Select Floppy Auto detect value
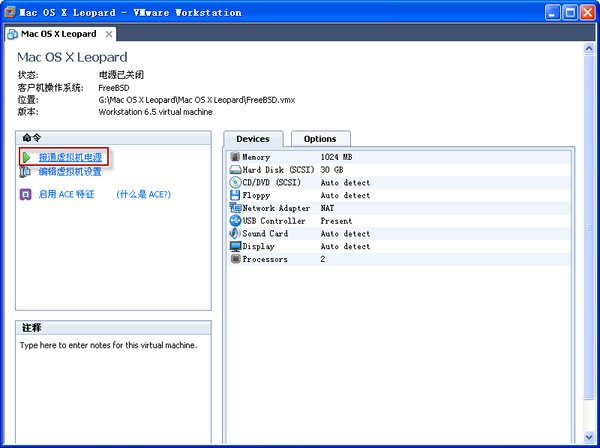 point(345,195)
